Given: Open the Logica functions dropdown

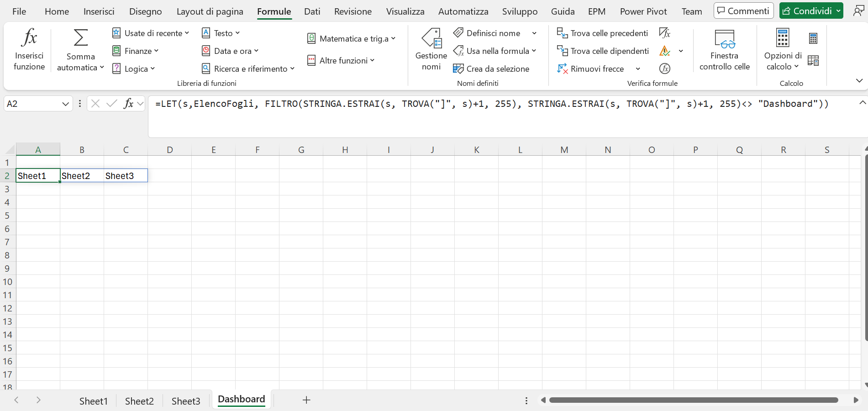Looking at the screenshot, I should [x=133, y=68].
